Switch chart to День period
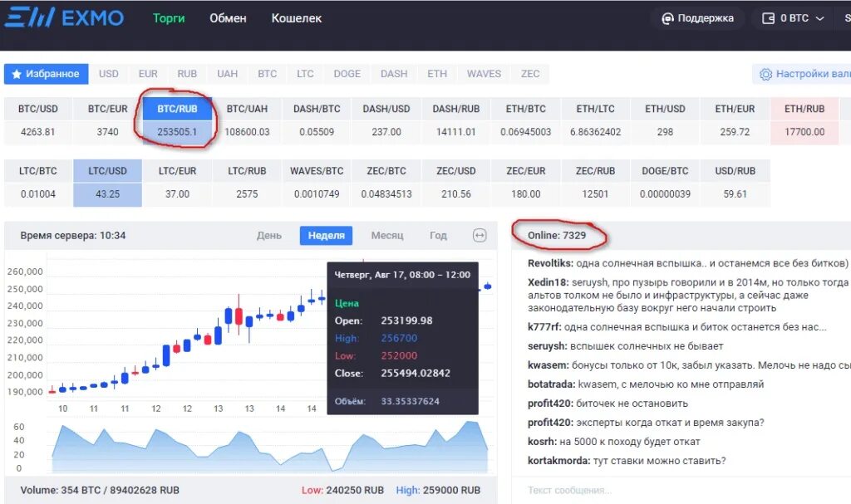Image resolution: width=851 pixels, height=504 pixels. coord(269,236)
